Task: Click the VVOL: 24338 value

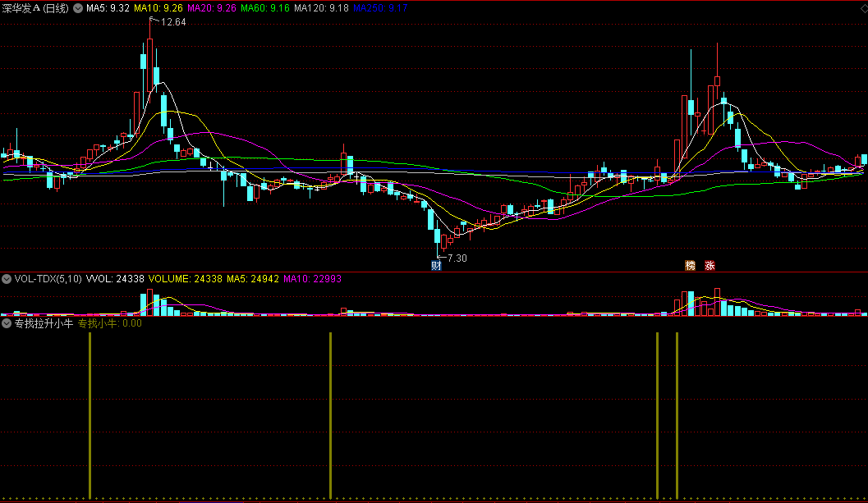Action: tap(115, 279)
